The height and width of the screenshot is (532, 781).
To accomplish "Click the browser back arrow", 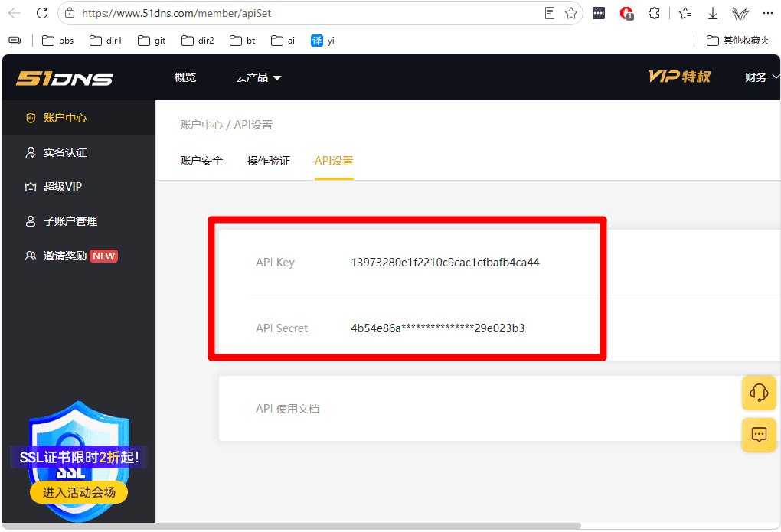I will 15,13.
